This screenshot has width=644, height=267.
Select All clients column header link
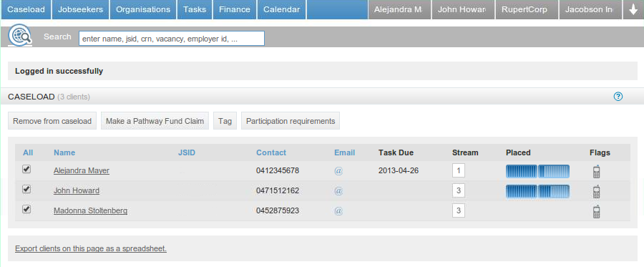[28, 152]
